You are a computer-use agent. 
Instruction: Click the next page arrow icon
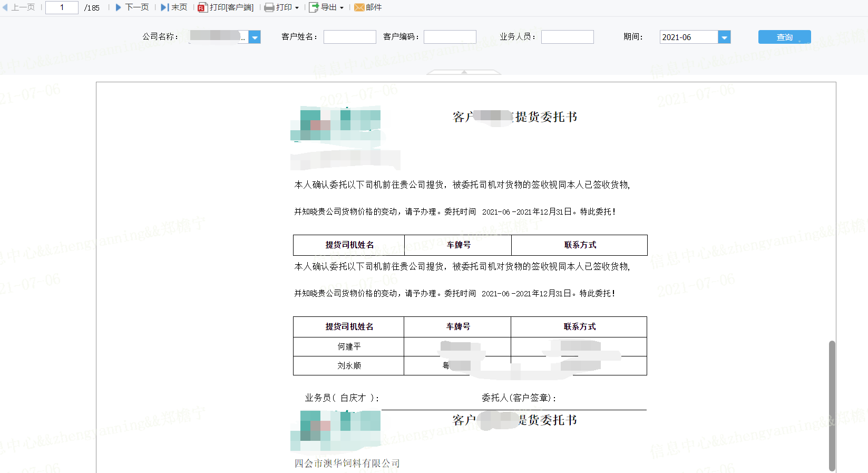[x=119, y=7]
